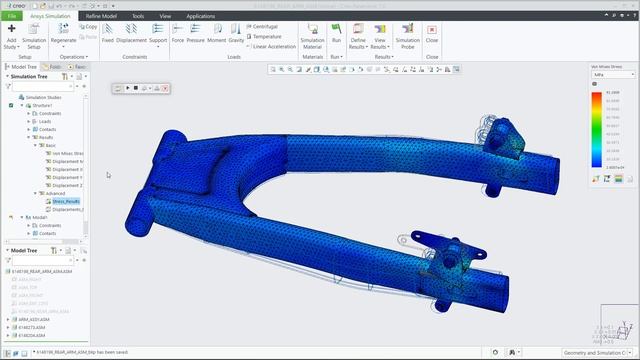Expand Contacts under Structure1

29,129
